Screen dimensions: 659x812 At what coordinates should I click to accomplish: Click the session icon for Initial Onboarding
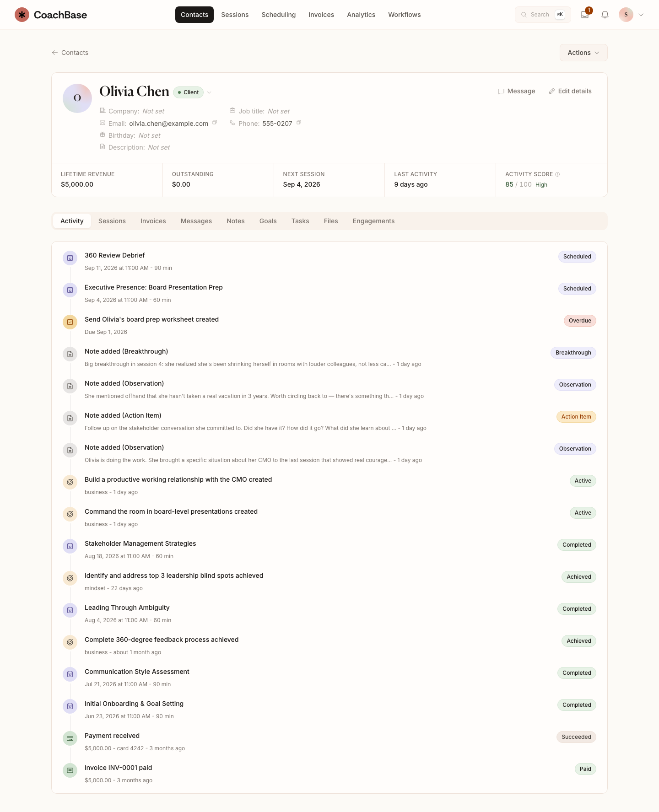70,706
